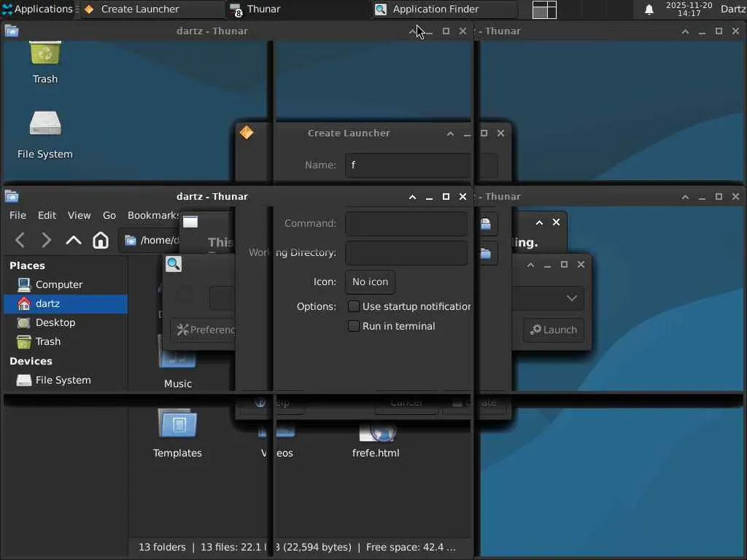Click the workspace switcher in the panel
Viewport: 747px width, 560px height.
(x=544, y=9)
